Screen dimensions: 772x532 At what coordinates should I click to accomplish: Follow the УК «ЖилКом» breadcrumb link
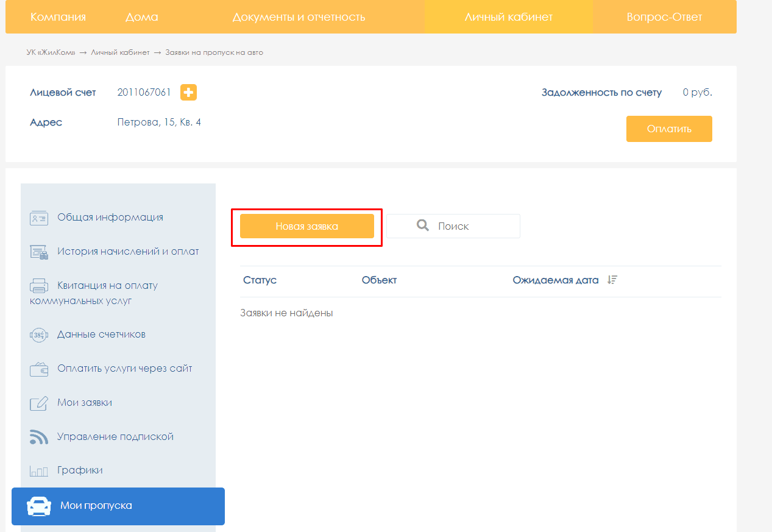[51, 52]
